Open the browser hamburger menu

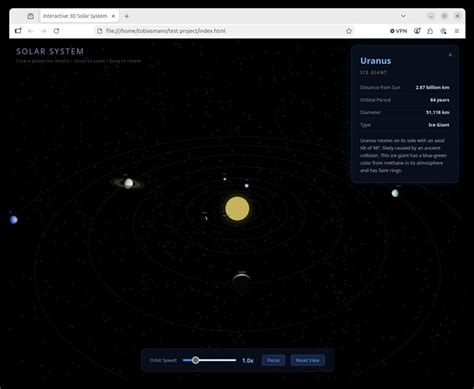click(457, 31)
